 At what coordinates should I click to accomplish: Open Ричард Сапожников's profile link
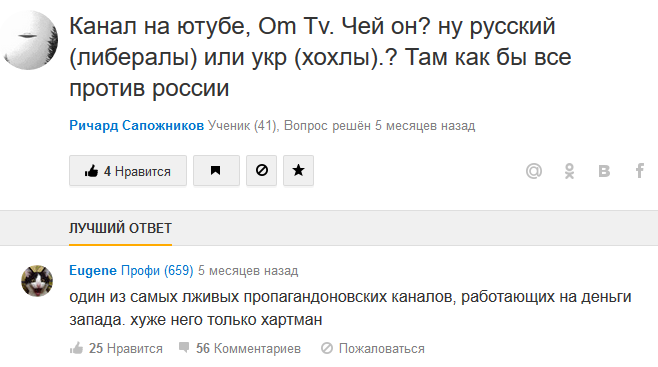[136, 125]
